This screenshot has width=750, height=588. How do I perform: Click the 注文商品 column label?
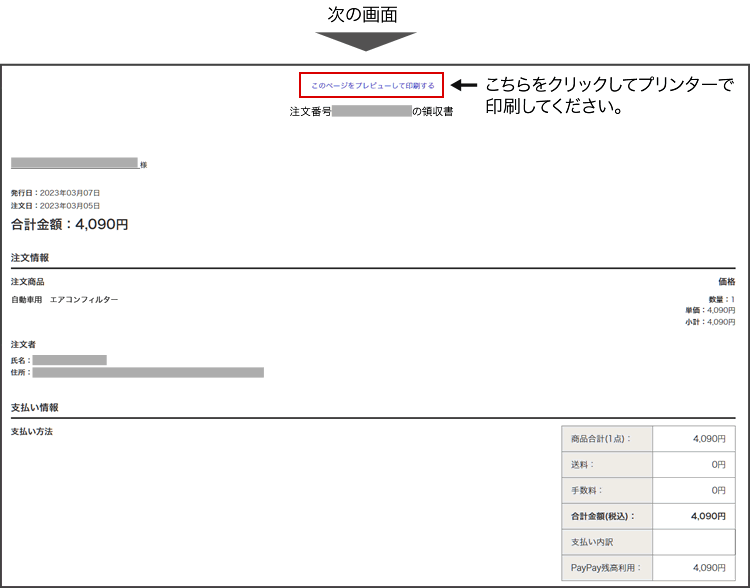pos(27,281)
